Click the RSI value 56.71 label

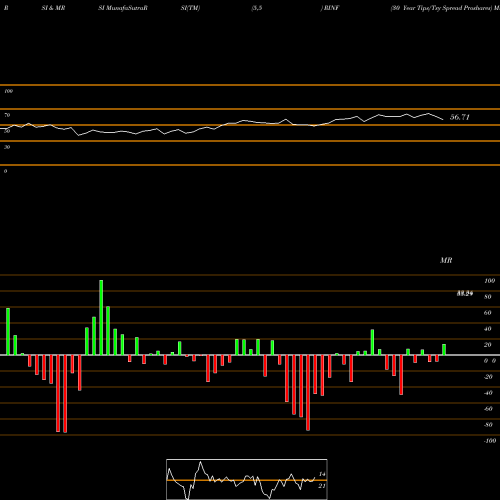(x=460, y=117)
